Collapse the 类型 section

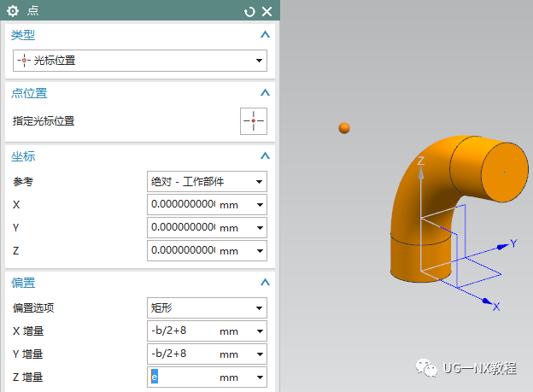coord(265,35)
